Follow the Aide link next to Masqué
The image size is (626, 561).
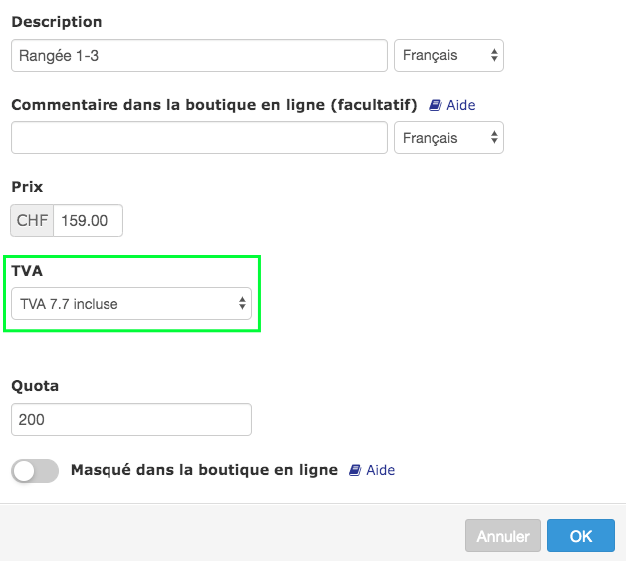point(380,470)
